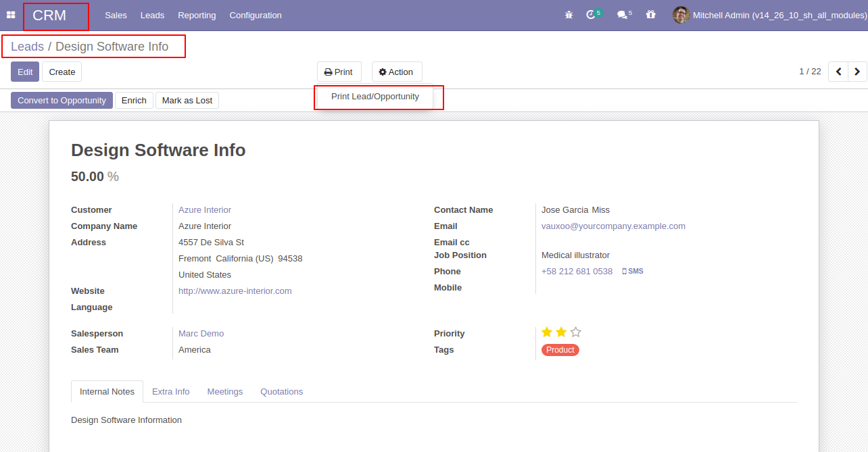Go back to Leads breadcrumb
This screenshot has height=452, width=868.
click(27, 47)
